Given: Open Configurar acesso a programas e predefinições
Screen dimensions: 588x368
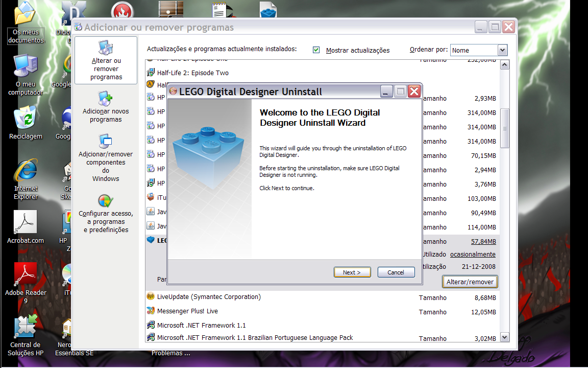Looking at the screenshot, I should pyautogui.click(x=106, y=214).
